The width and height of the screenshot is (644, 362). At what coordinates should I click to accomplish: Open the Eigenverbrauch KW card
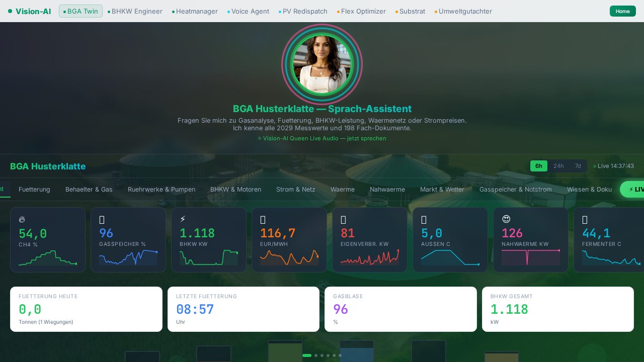[x=370, y=240]
